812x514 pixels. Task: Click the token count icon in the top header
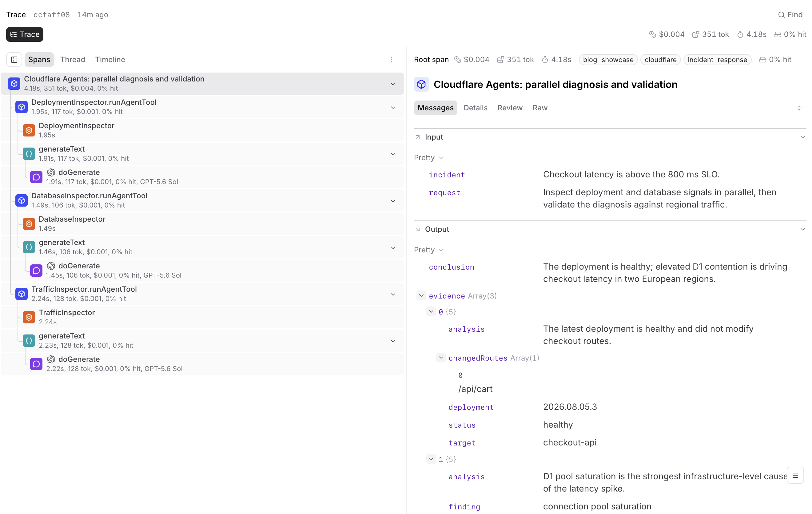tap(695, 34)
